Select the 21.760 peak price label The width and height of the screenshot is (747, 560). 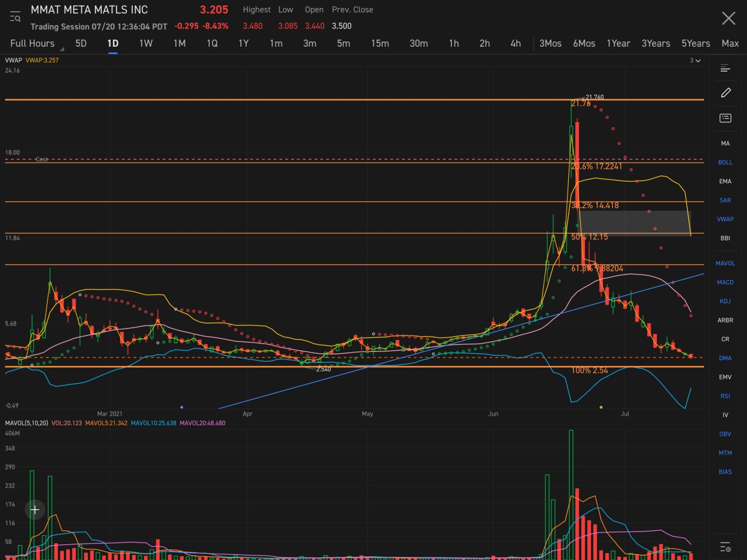point(594,97)
